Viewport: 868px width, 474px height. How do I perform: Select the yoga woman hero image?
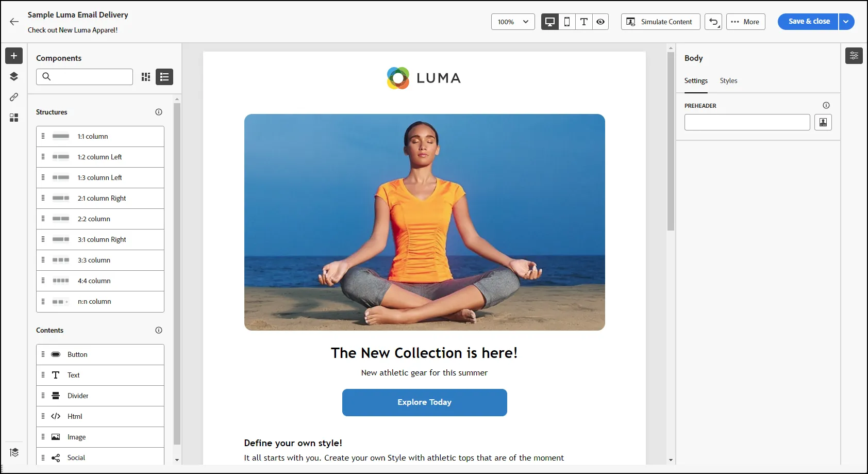tap(425, 222)
